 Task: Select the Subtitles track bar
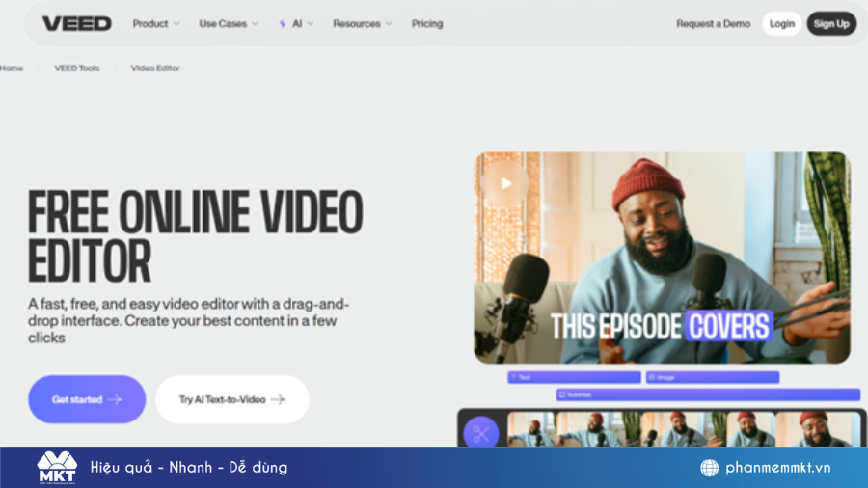click(708, 394)
